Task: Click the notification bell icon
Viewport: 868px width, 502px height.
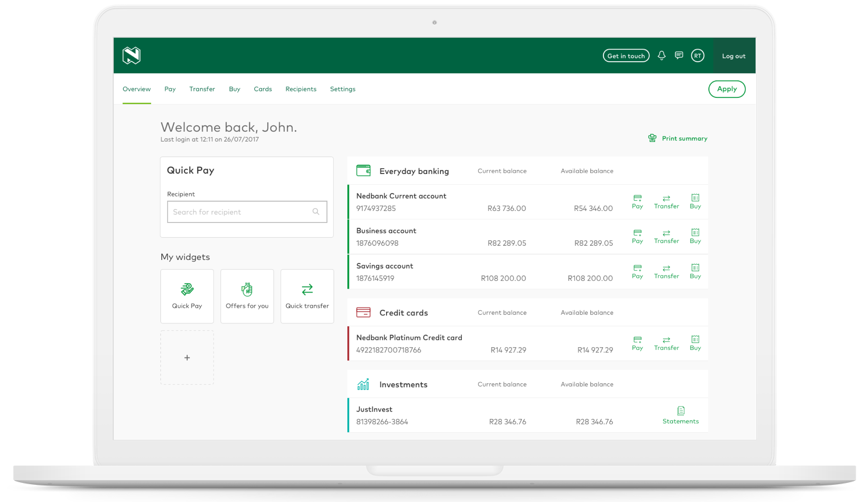Action: point(661,56)
